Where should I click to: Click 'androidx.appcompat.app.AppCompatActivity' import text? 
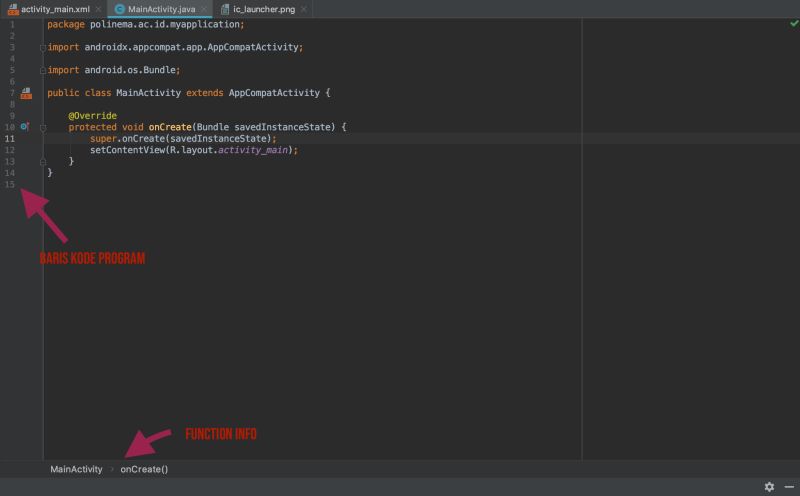pos(191,47)
